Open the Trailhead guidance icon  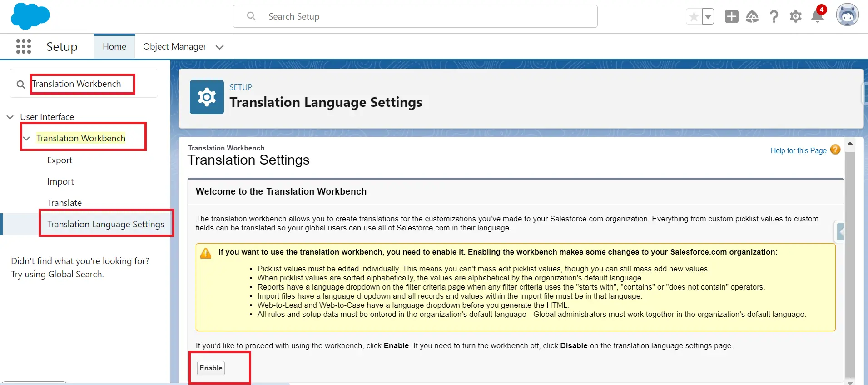coord(752,17)
